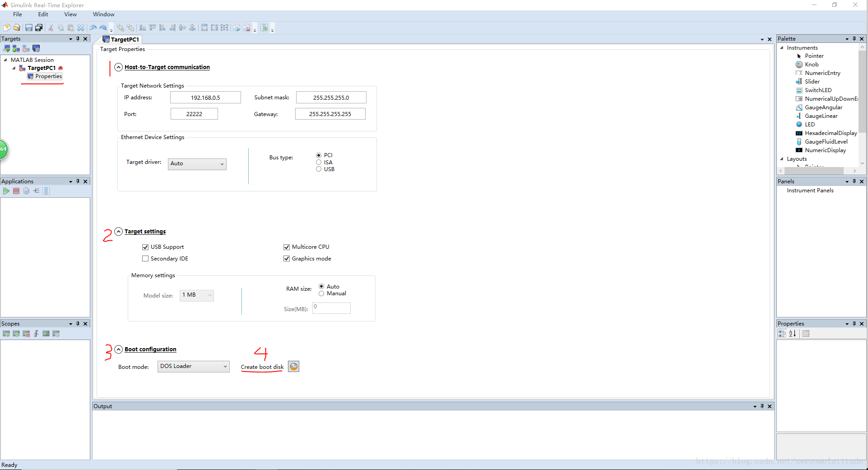This screenshot has height=470, width=868.
Task: Select the Auto RAM size radio button
Action: 321,286
